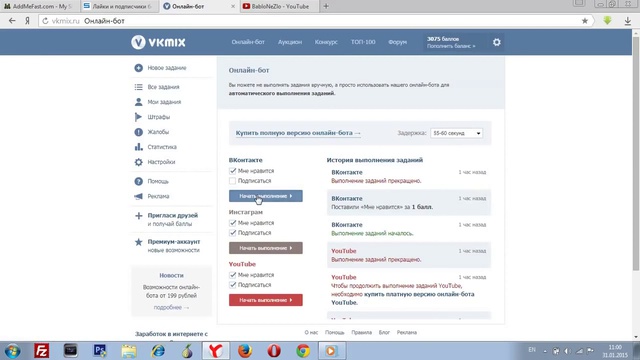Open Правила link in footer

point(362,333)
